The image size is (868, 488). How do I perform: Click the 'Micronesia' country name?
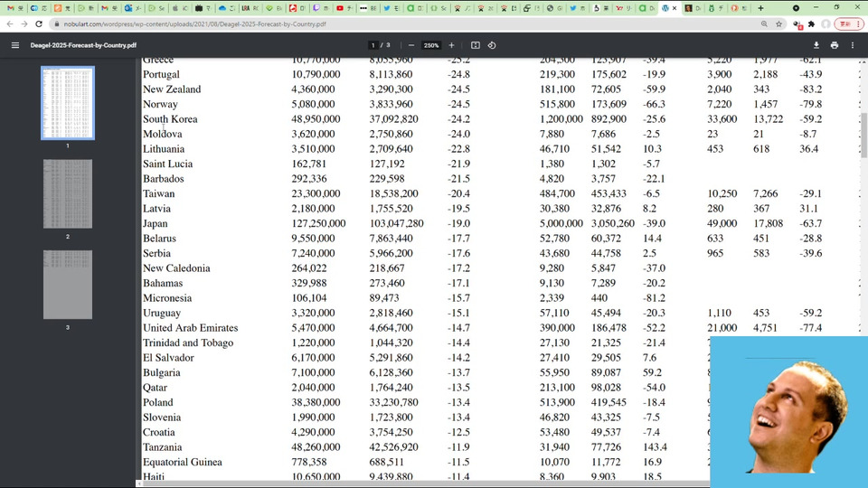coord(167,298)
